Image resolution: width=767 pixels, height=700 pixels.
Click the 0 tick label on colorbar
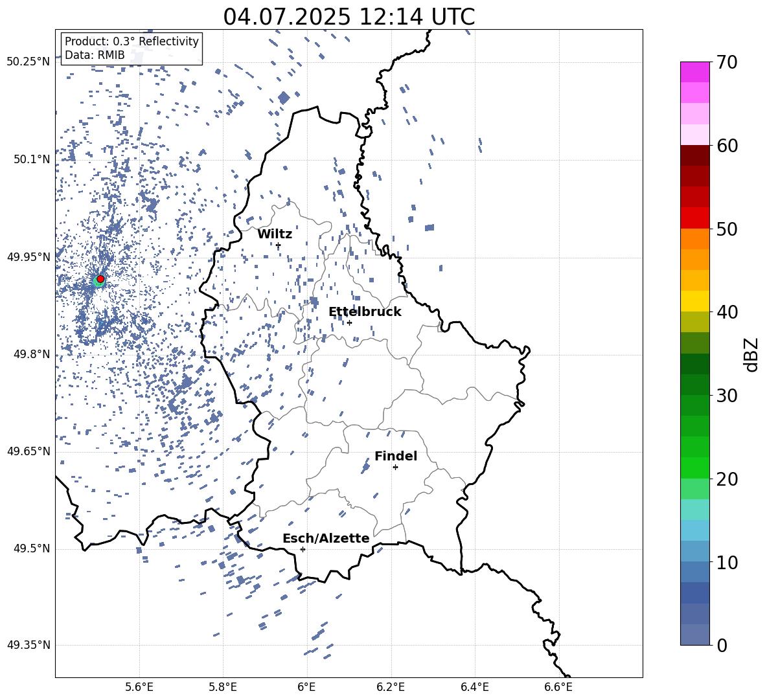722,645
